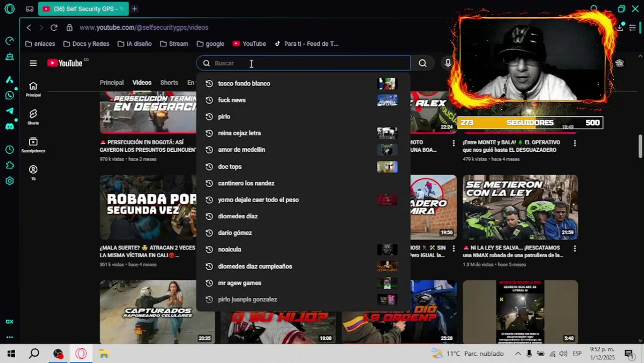Open the ROBADA POR SEGUNDA VEZ thumbnail
This screenshot has width=644, height=363.
(148, 207)
